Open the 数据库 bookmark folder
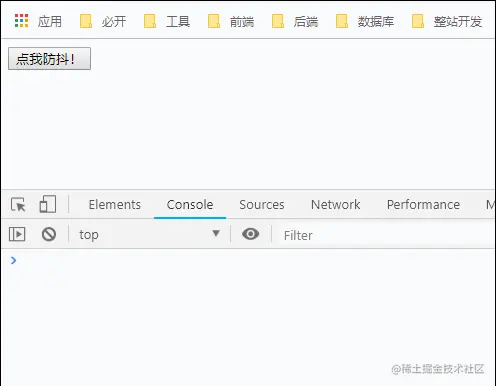Image resolution: width=496 pixels, height=386 pixels. coord(365,21)
